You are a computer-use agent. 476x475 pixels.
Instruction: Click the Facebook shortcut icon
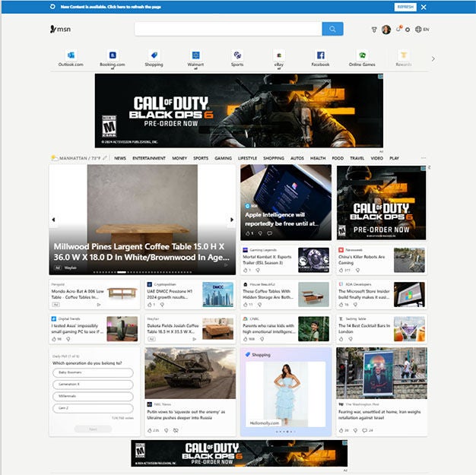[320, 55]
